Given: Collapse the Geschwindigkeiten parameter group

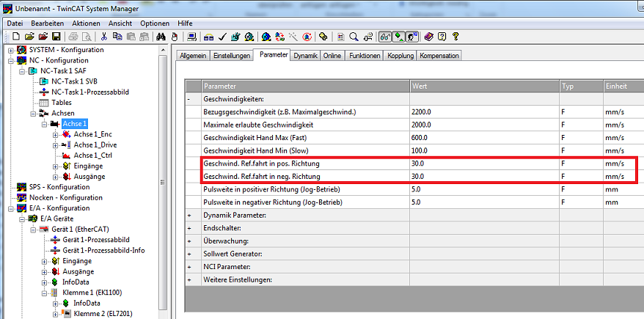Looking at the screenshot, I should pyautogui.click(x=189, y=99).
